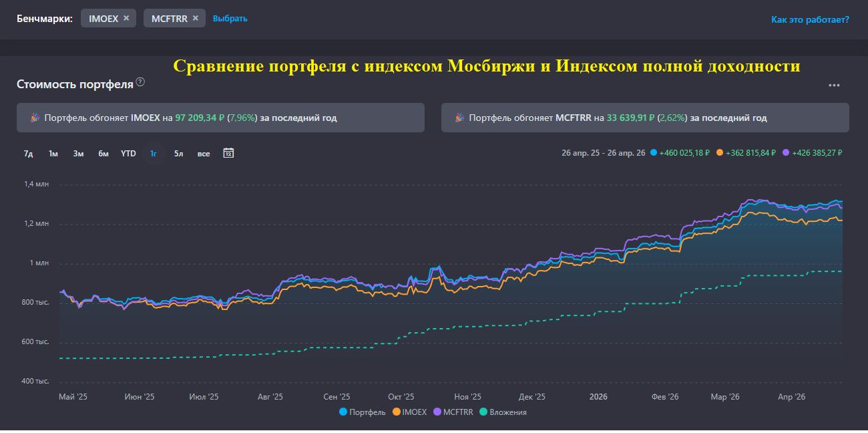The height and width of the screenshot is (433, 868).
Task: Toggle the Портфель legend series
Action: pyautogui.click(x=363, y=412)
